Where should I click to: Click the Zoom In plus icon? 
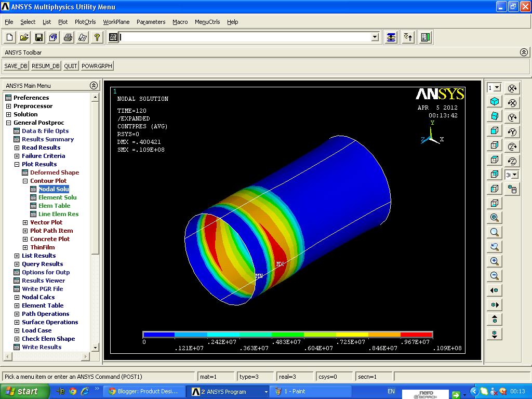coord(495,261)
